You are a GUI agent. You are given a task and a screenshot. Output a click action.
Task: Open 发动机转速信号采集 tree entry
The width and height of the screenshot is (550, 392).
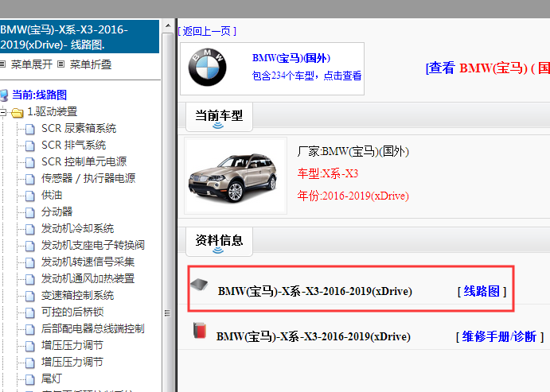tap(88, 262)
